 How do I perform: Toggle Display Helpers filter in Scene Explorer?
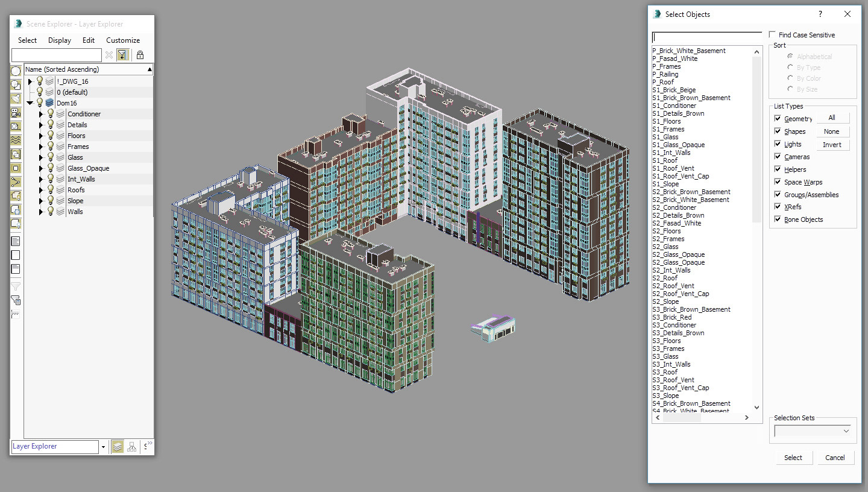coord(16,127)
